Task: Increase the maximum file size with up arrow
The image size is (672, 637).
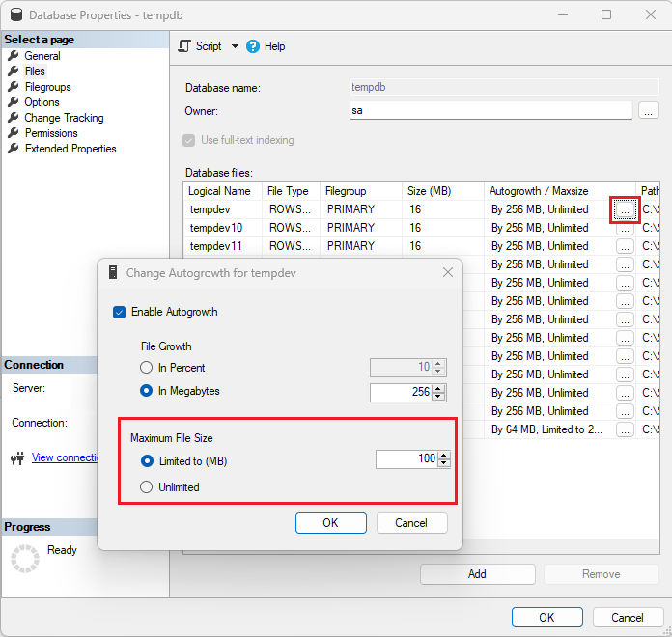Action: click(444, 456)
